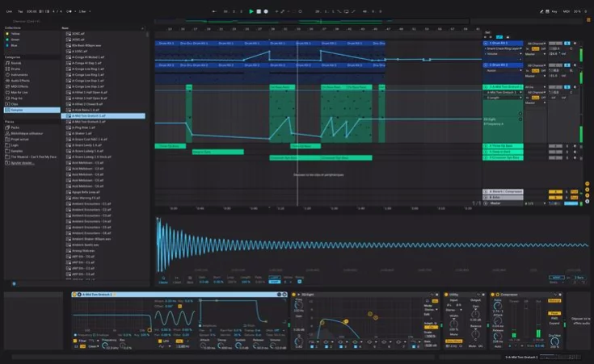Open Snare Crack Ring Layer automation chooser
594x364 pixels.
pos(503,48)
